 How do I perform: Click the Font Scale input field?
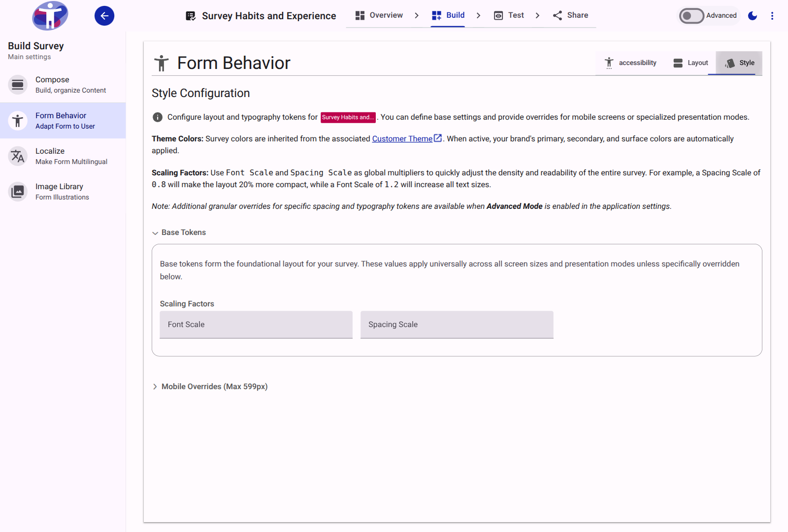click(x=256, y=325)
